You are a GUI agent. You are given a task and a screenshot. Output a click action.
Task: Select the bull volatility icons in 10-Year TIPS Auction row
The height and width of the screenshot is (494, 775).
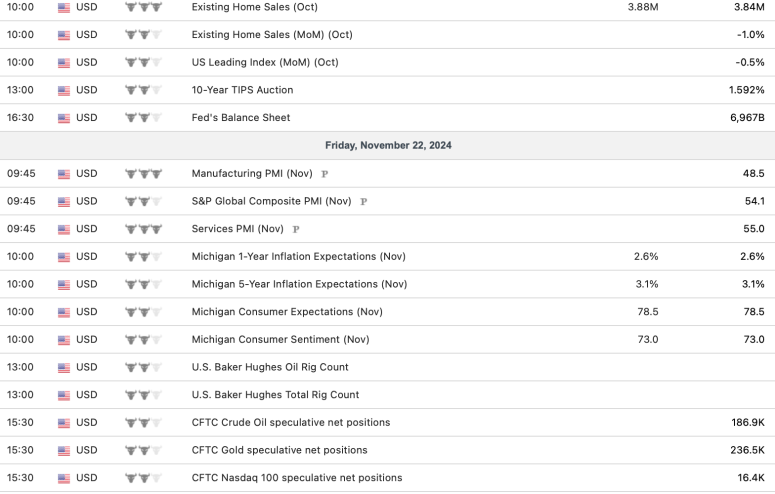[143, 90]
